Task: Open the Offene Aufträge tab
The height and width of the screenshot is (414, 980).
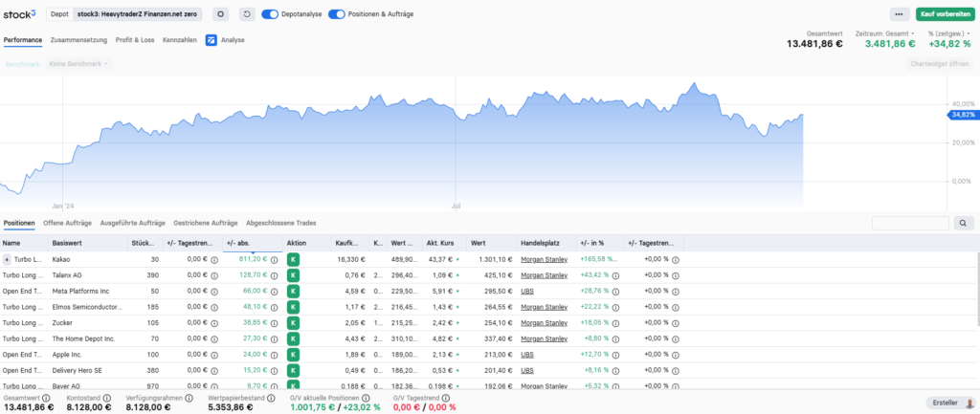Action: (68, 223)
